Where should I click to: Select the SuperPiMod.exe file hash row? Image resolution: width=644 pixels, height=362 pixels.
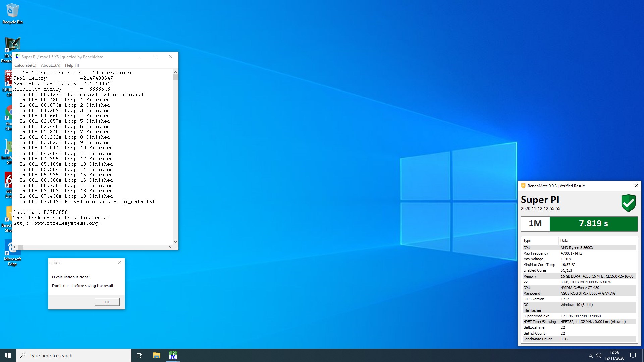(579, 316)
